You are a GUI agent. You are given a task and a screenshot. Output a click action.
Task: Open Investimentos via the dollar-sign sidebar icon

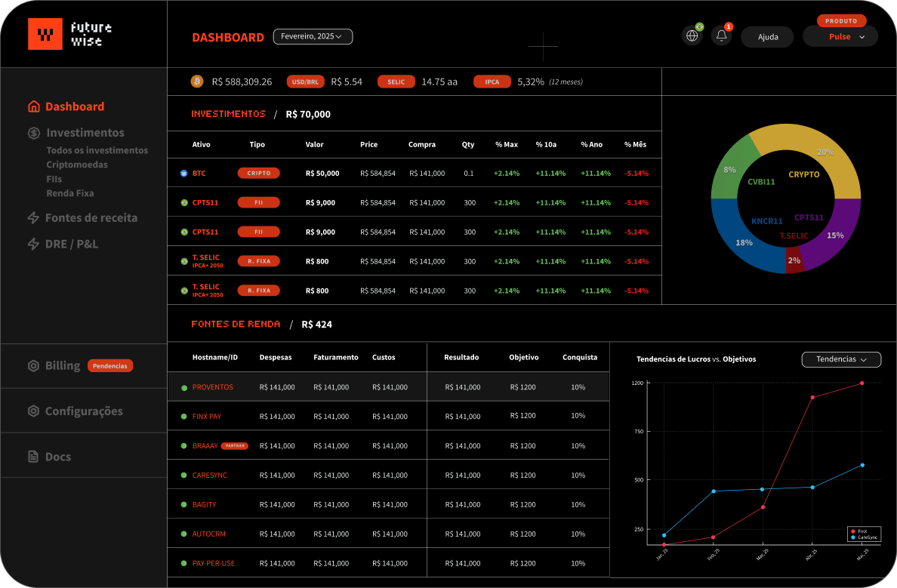click(34, 133)
